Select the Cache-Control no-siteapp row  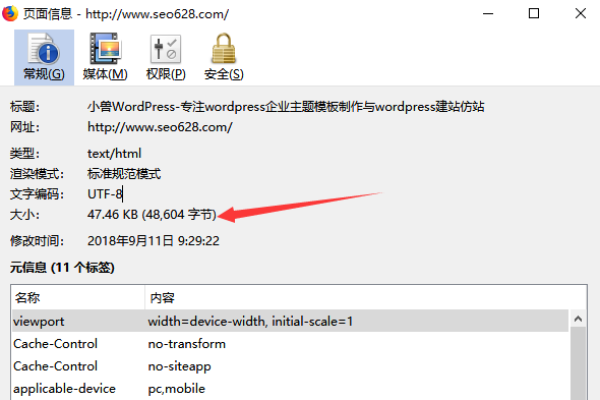pyautogui.click(x=290, y=366)
